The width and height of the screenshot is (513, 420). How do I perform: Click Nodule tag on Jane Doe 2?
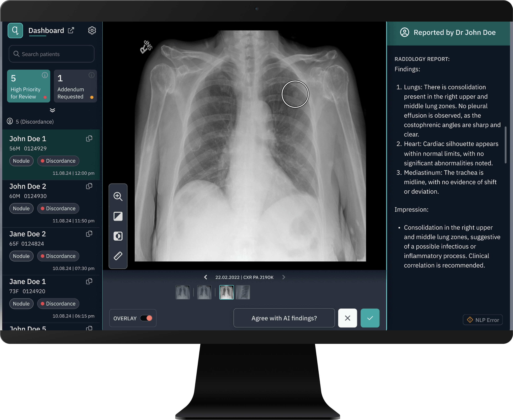point(21,256)
